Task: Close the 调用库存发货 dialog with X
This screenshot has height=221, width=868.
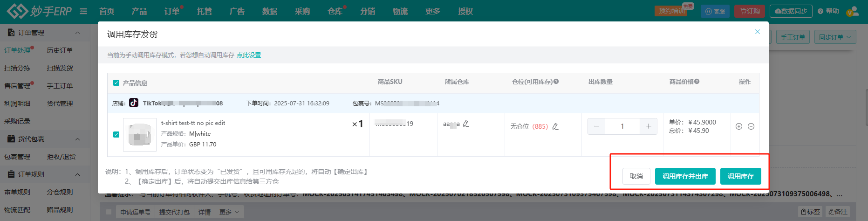Action: point(758,32)
